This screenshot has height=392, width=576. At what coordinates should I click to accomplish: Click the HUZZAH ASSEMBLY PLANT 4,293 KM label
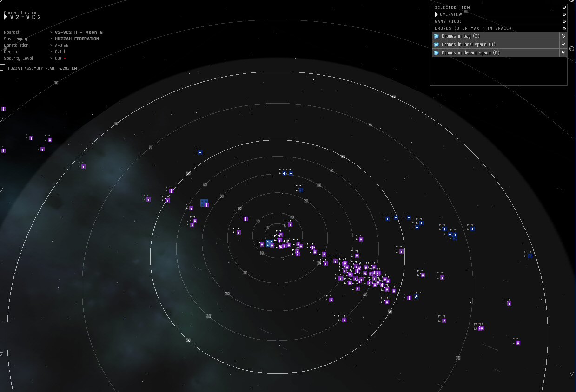(42, 68)
